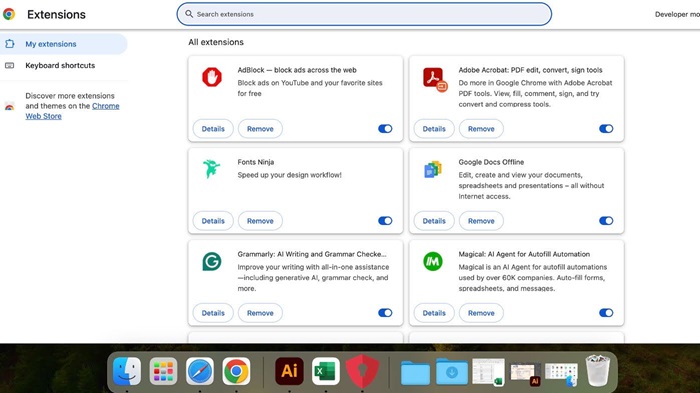The image size is (700, 393).
Task: Click the Adobe Acrobat extension icon
Action: [434, 79]
